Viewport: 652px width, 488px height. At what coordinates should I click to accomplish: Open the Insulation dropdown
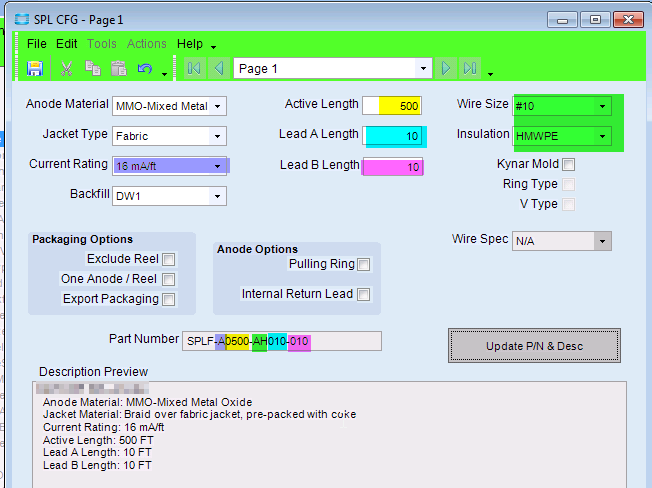tap(603, 136)
